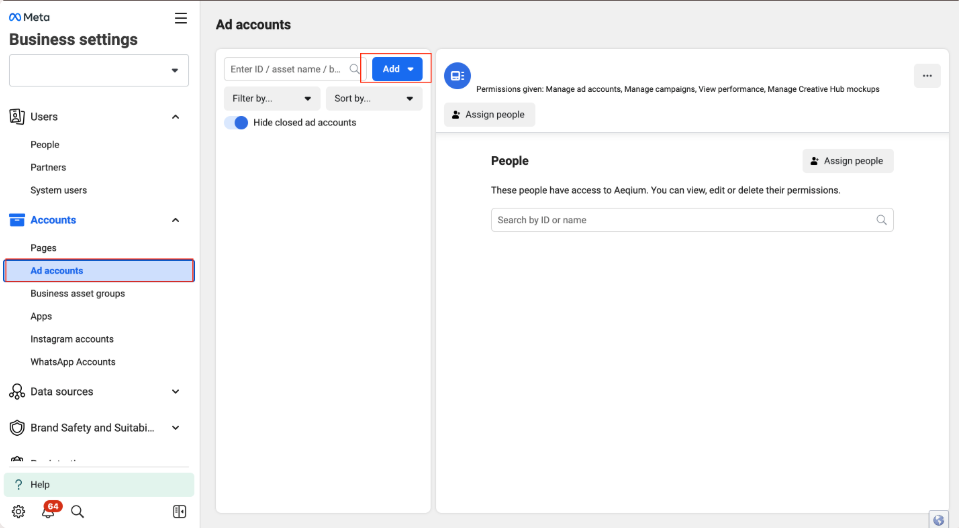Open the Filter by dropdown
Screen dimensions: 959x528
point(272,98)
